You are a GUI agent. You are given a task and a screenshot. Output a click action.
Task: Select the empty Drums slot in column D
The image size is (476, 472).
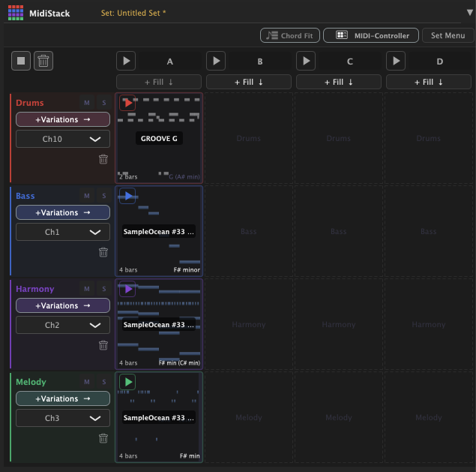(x=428, y=138)
